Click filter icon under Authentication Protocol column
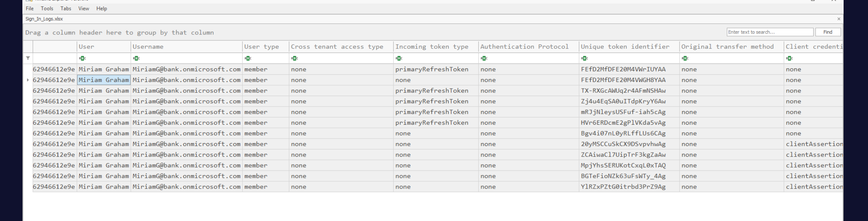This screenshot has height=221, width=868. pos(484,58)
